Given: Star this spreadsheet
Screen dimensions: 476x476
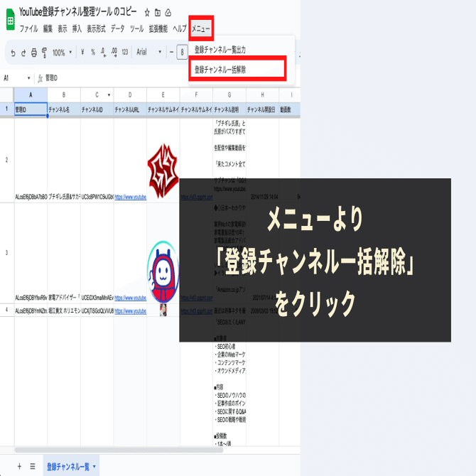Looking at the screenshot, I should pyautogui.click(x=147, y=13).
